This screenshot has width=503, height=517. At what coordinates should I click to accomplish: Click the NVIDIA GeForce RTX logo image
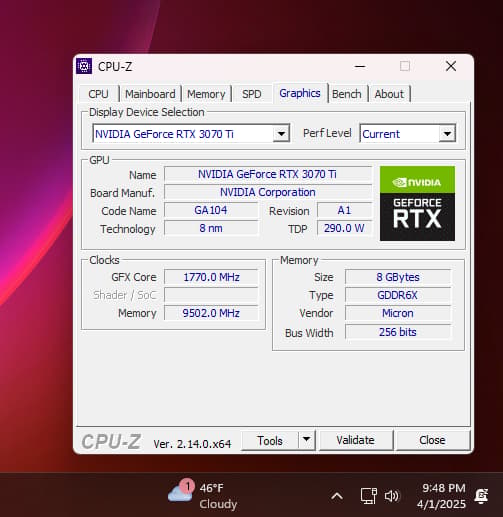(x=417, y=203)
